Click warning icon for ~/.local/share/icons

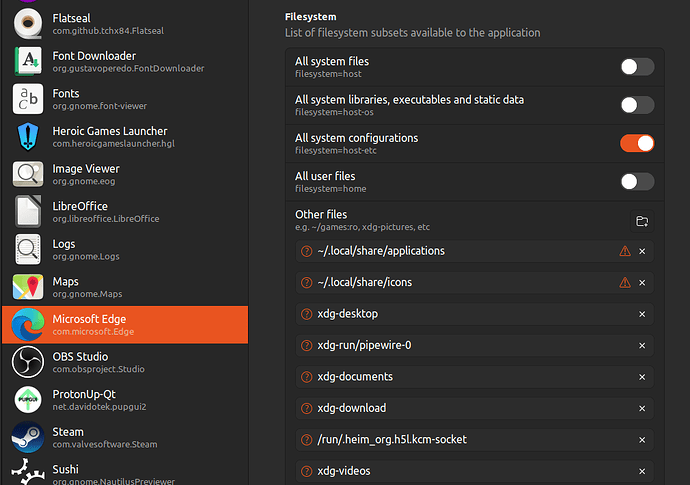coord(625,283)
